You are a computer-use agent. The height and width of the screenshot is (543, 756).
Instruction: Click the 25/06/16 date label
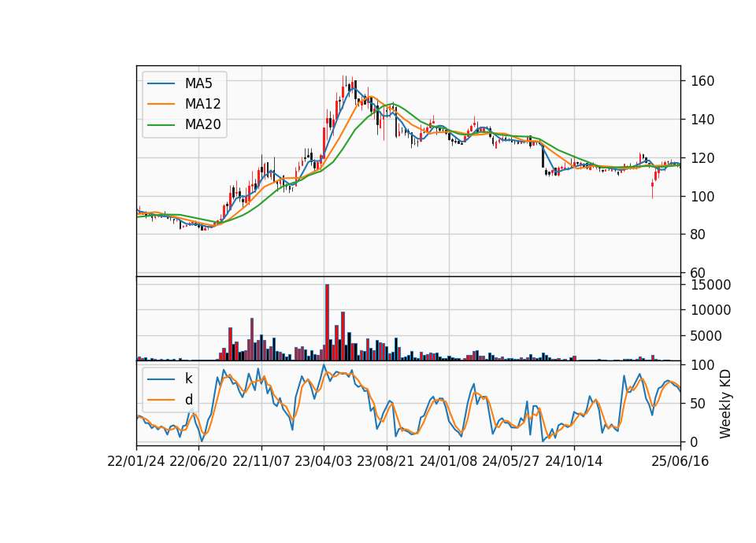pos(680,462)
